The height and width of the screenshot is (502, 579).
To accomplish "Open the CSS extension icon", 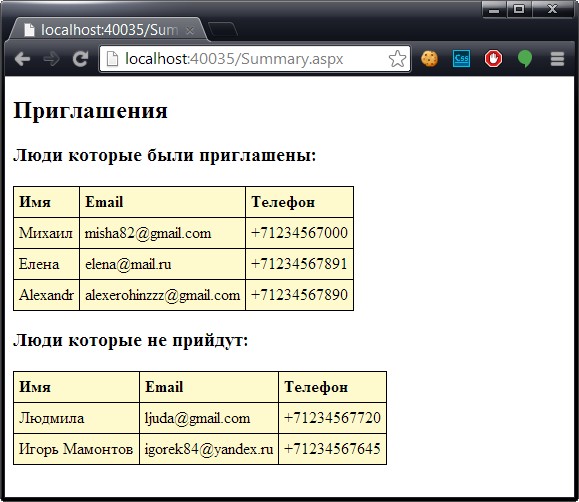I will click(461, 59).
